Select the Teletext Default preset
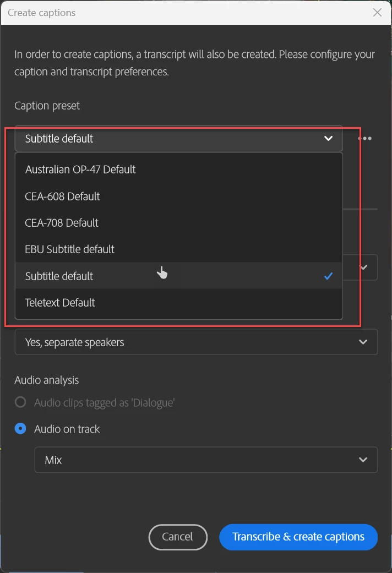 60,302
